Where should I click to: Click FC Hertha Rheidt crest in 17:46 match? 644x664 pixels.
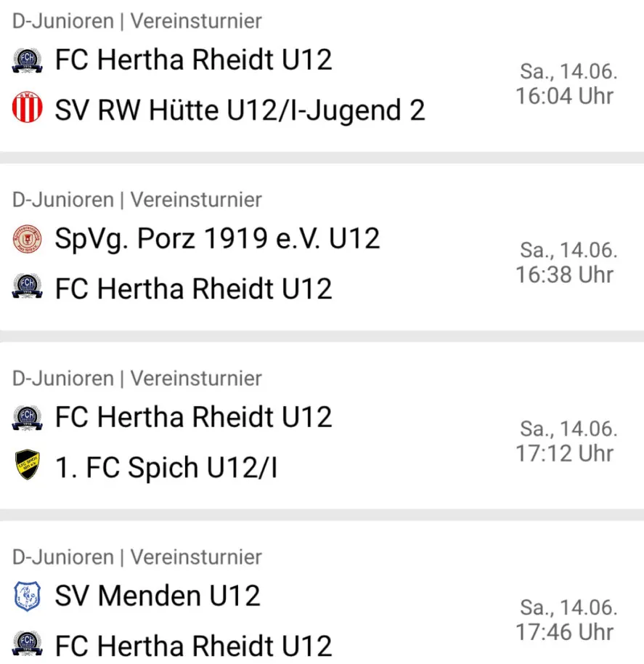tap(27, 644)
